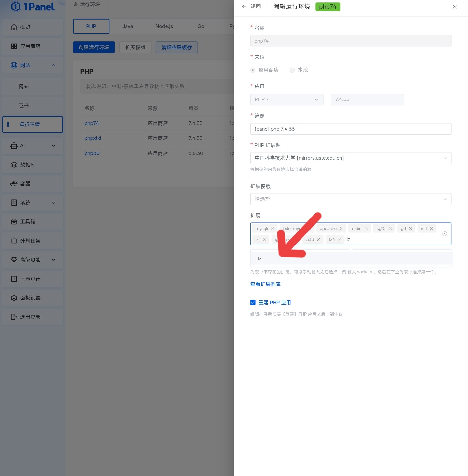
Task: Click the back arrow icon labeled 返回
Action: [x=244, y=7]
